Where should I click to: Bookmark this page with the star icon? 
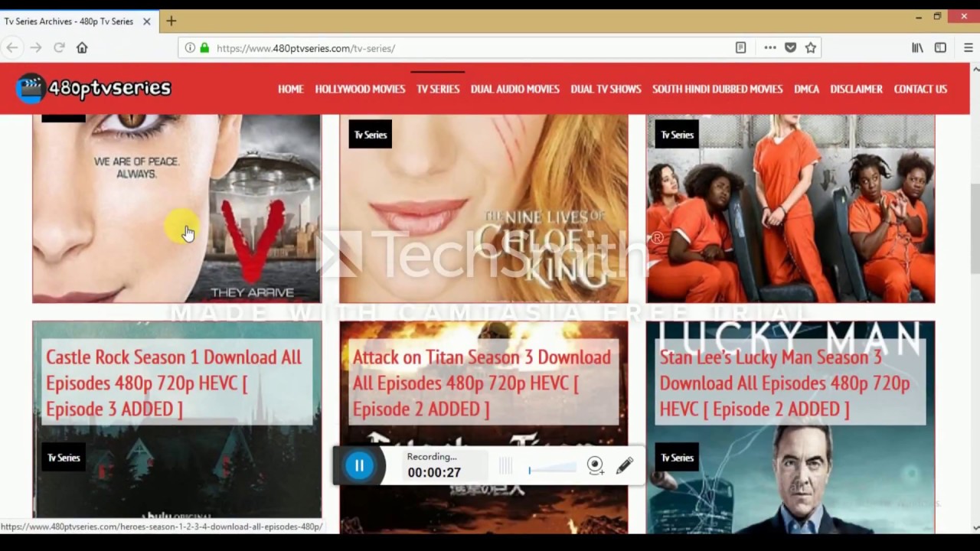[811, 47]
